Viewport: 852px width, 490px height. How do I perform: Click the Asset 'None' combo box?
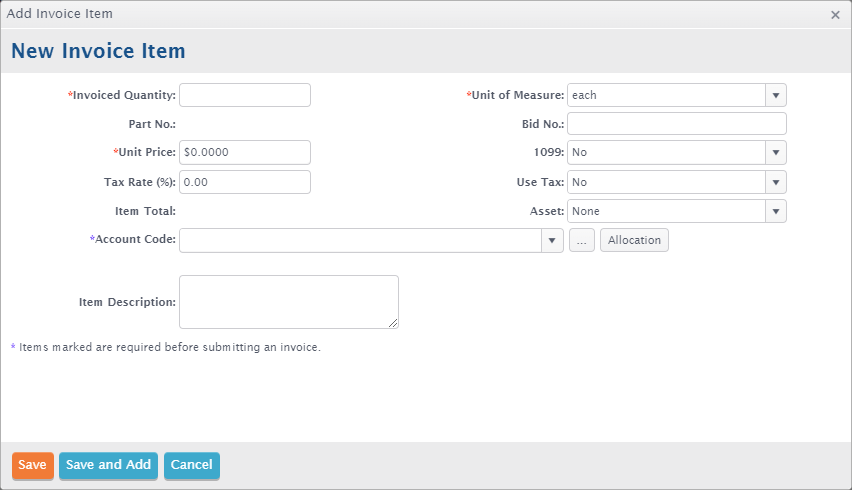(667, 211)
